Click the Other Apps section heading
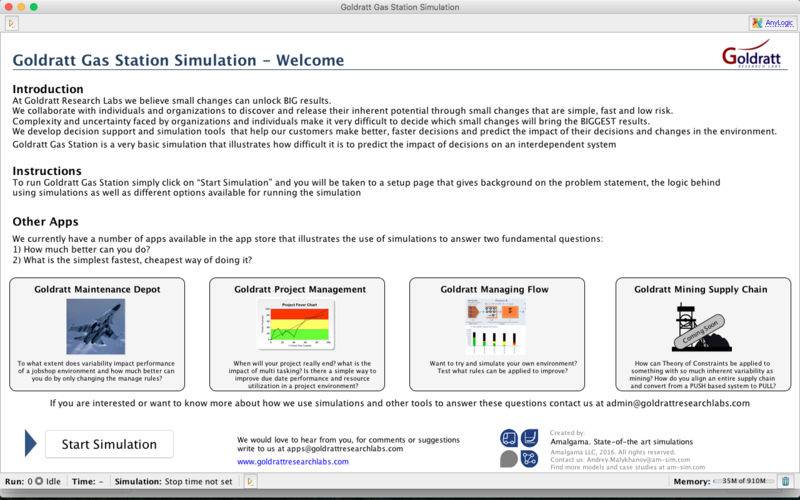This screenshot has height=500, width=800. point(45,221)
